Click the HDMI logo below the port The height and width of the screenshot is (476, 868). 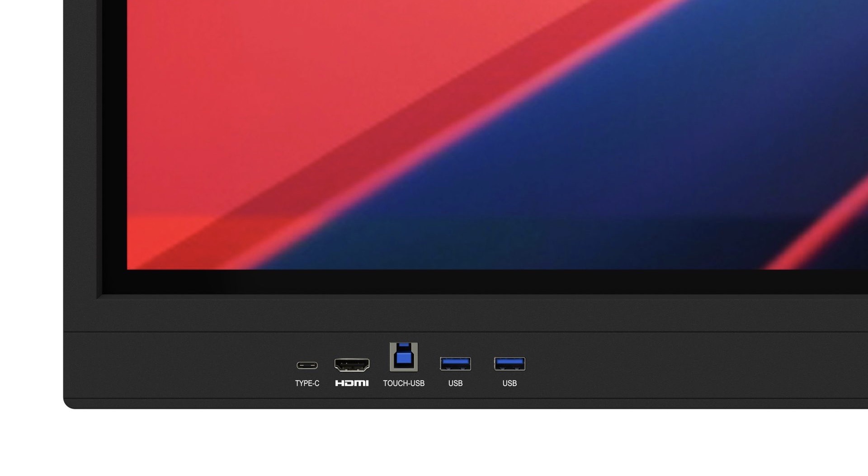click(352, 383)
